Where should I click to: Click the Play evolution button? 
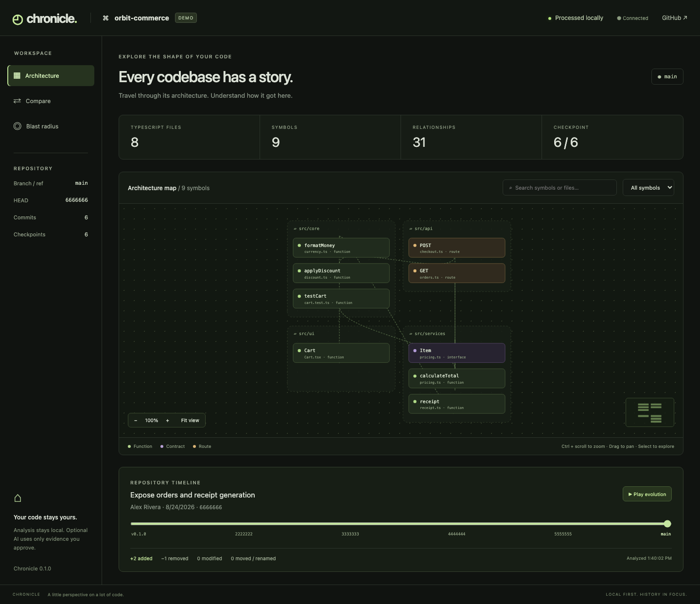click(647, 494)
